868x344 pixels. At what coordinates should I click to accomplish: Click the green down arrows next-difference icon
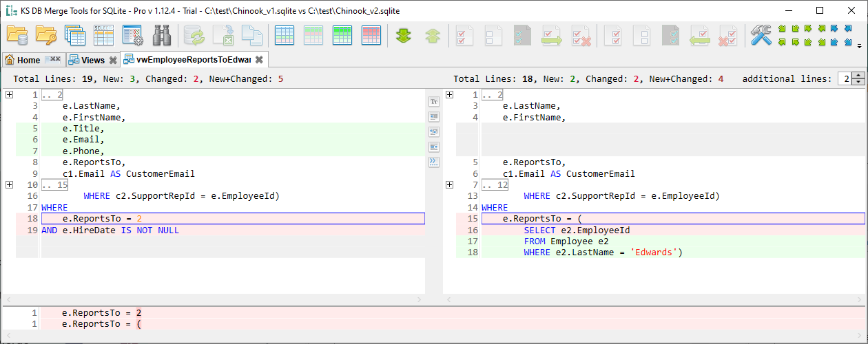pyautogui.click(x=404, y=35)
